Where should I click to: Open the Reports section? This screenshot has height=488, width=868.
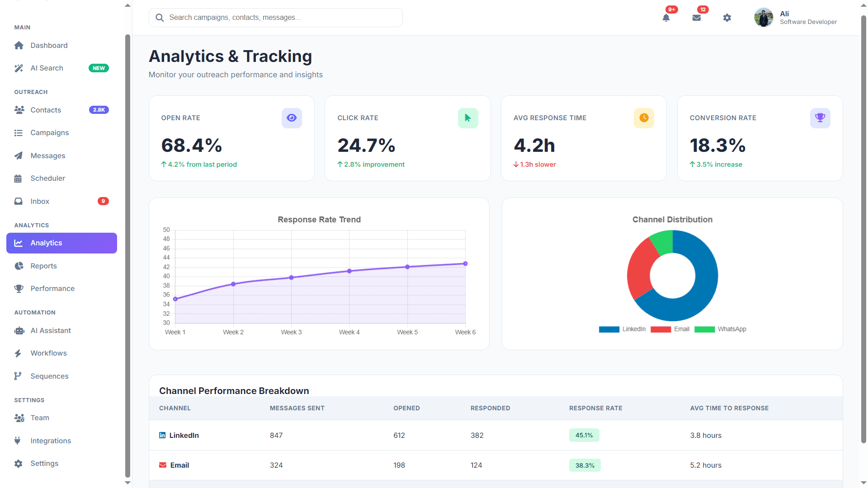click(43, 266)
